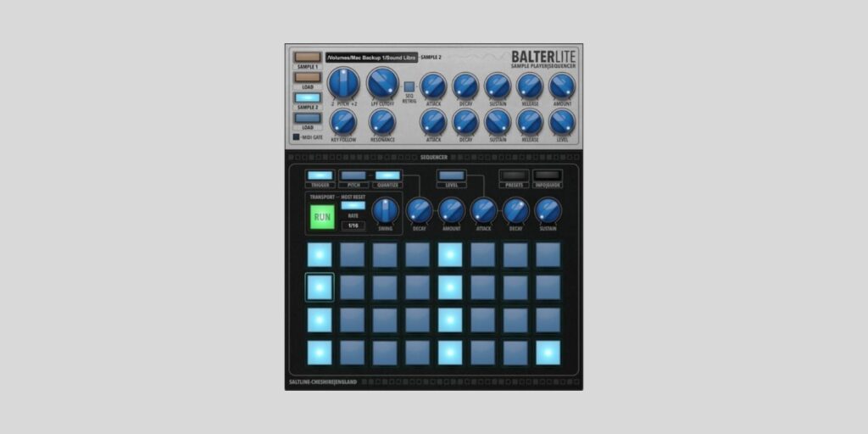Switch the sequencer to Trigger mode
This screenshot has width=868, height=434.
point(320,175)
